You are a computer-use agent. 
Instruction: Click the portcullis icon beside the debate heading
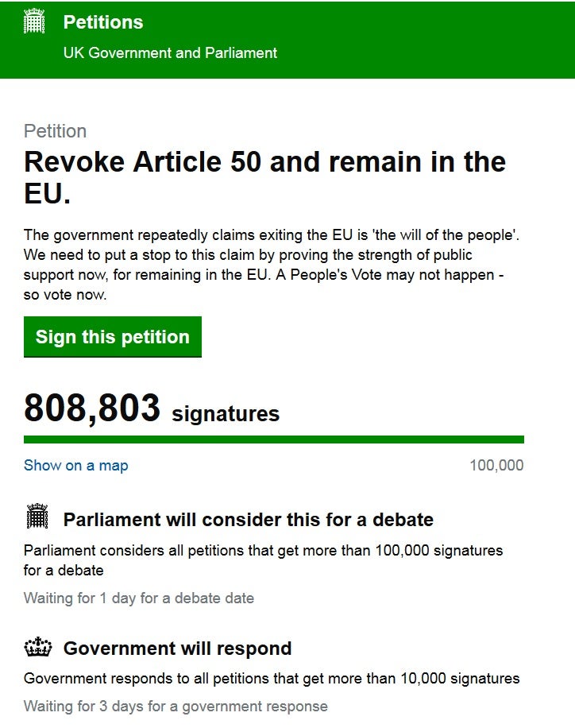[37, 517]
